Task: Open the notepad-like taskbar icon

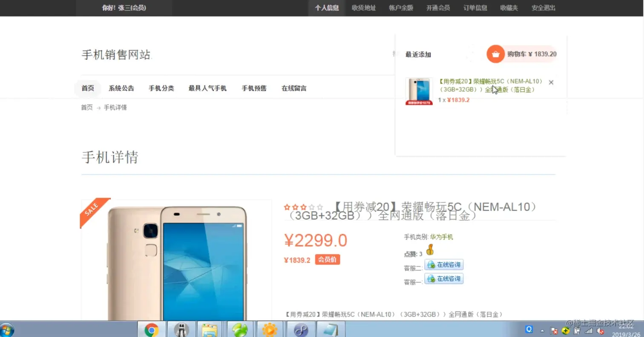Action: (331, 330)
